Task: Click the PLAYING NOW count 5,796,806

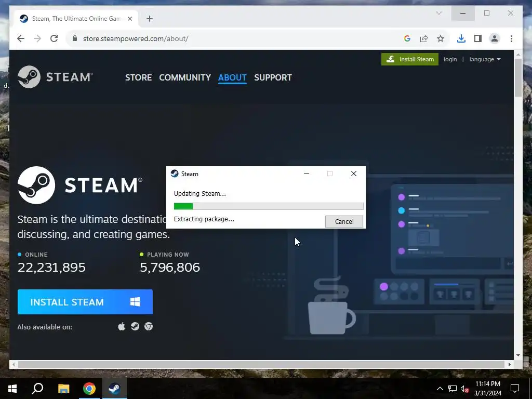Action: [x=170, y=268]
